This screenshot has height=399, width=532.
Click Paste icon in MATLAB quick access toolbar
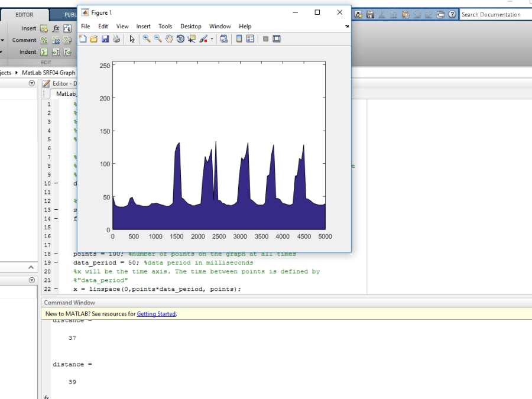(x=406, y=14)
